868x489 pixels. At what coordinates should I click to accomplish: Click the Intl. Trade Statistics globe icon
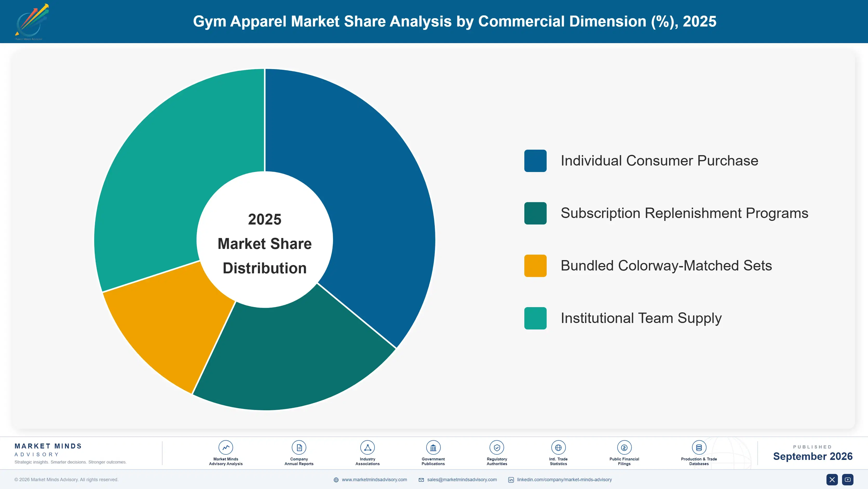(x=558, y=447)
